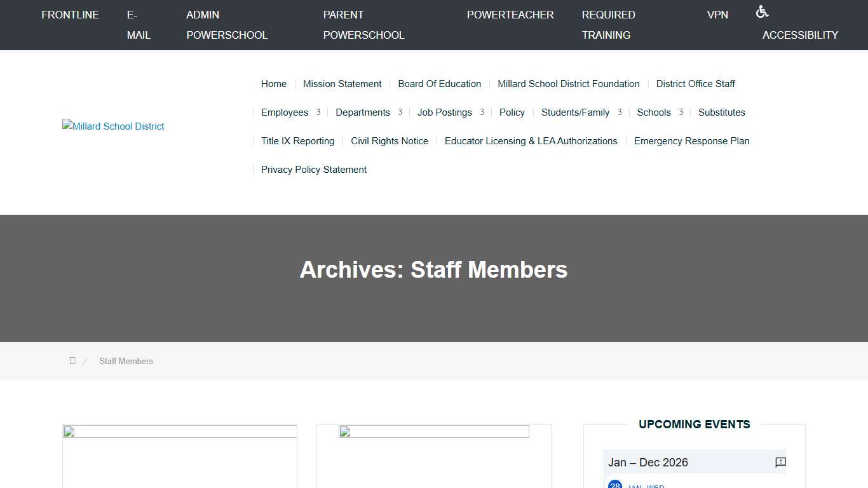Click the home icon in the breadcrumb trail
The height and width of the screenshot is (488, 868).
72,360
